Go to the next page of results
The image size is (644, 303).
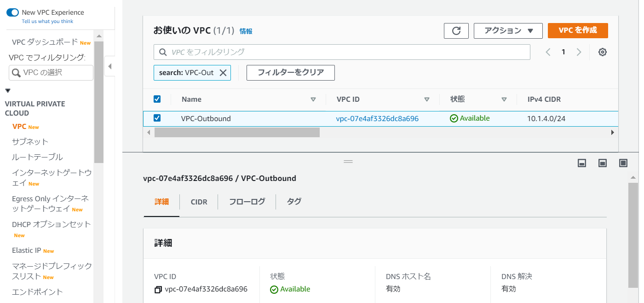pos(579,52)
